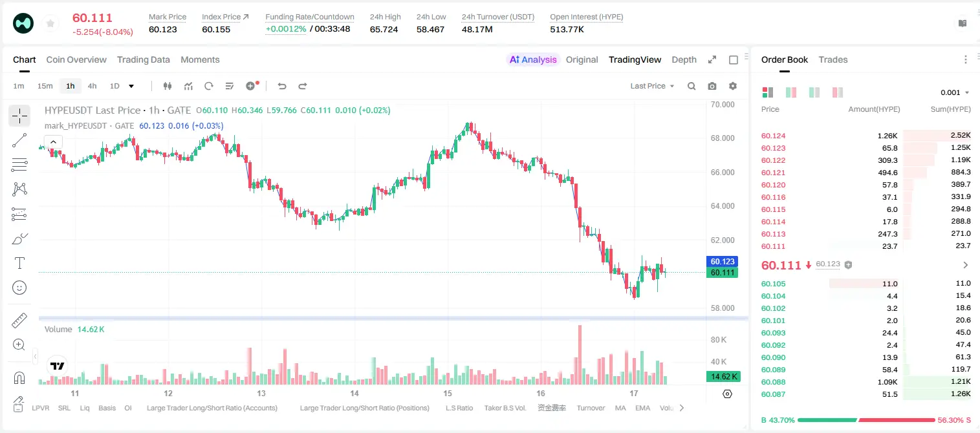Image resolution: width=980 pixels, height=433 pixels.
Task: Show only buy orders in order book
Action: click(x=814, y=92)
